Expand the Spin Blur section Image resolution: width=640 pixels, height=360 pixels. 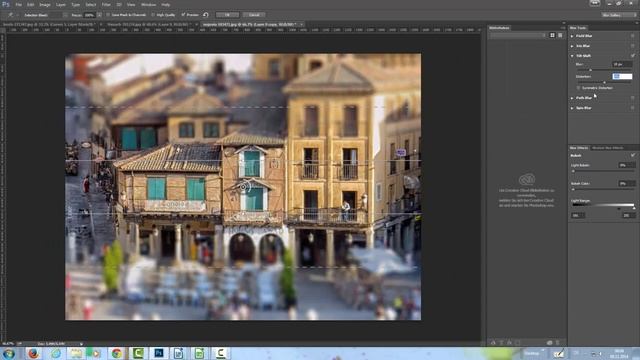click(x=572, y=108)
